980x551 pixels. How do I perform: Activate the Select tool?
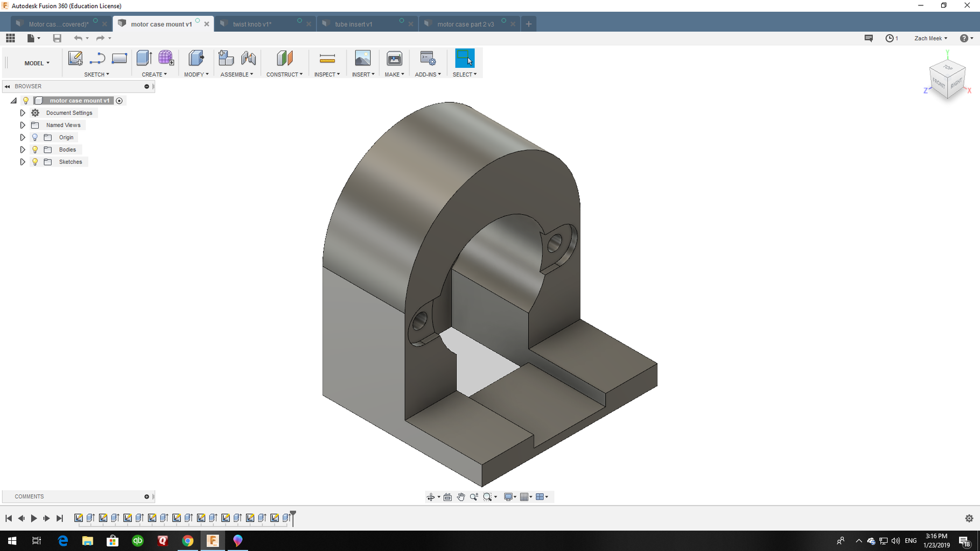464,58
